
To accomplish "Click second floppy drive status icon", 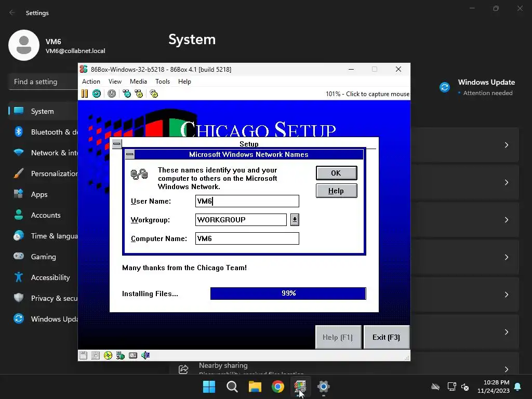I will (96, 355).
